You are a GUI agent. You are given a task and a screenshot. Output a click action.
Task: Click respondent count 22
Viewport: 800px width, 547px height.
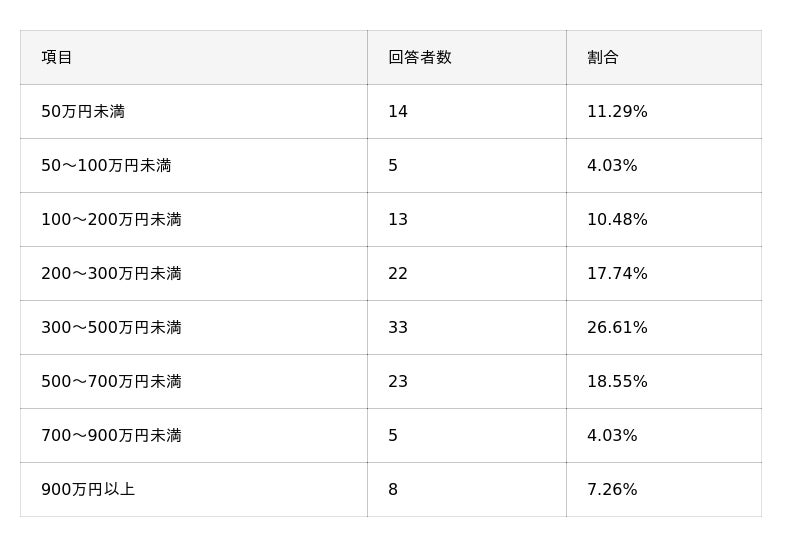pyautogui.click(x=398, y=274)
